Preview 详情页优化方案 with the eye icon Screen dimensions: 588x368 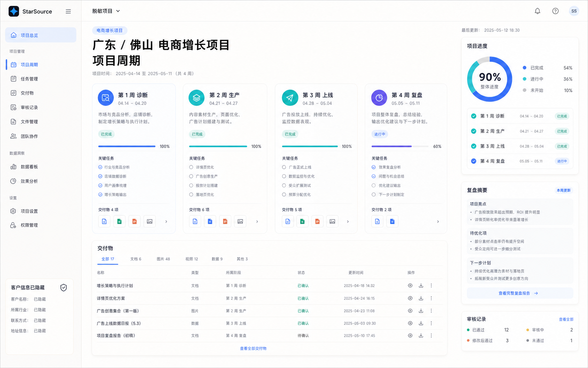[x=410, y=298]
